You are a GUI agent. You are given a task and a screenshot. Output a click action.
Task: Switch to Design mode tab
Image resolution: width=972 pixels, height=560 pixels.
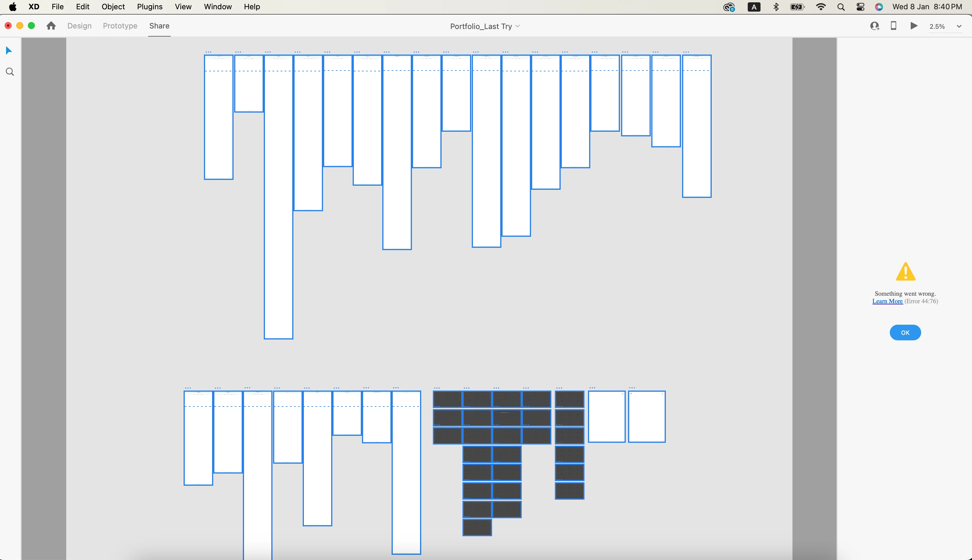(79, 26)
